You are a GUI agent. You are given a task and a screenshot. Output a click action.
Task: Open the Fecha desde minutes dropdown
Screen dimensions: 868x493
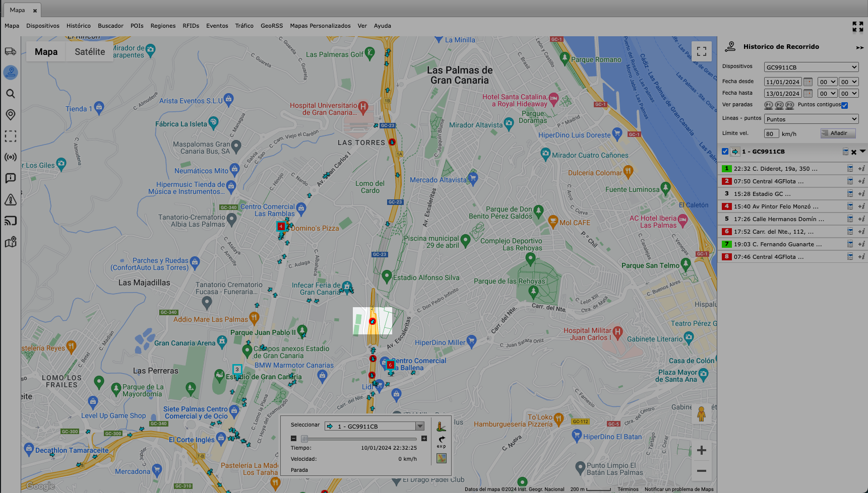pos(848,82)
